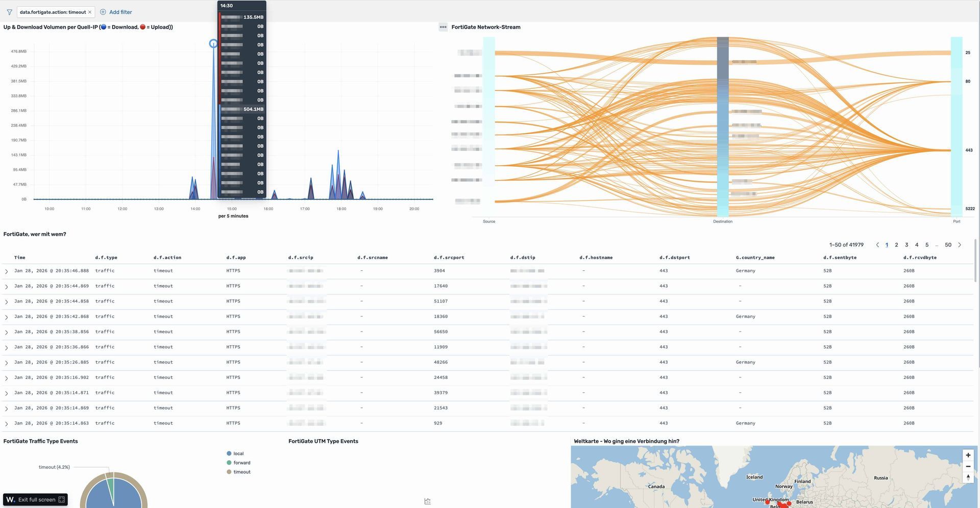The height and width of the screenshot is (508, 980).
Task: Click the d.f.action column header
Action: 167,258
